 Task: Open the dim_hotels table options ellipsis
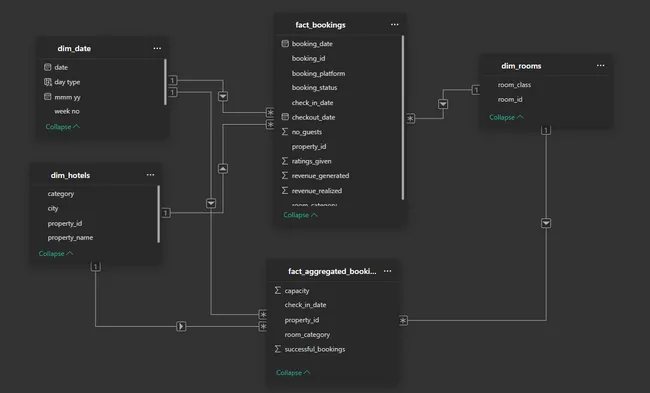coord(150,175)
